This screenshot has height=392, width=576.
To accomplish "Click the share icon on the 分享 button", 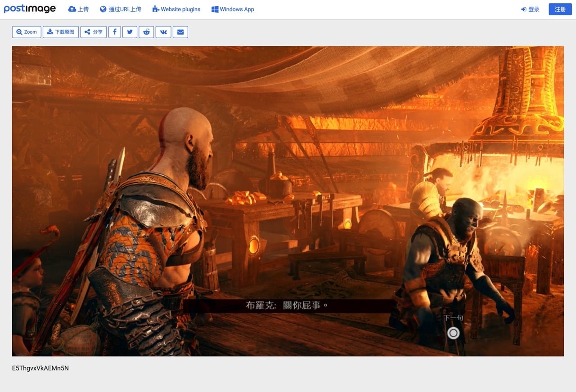I will (88, 32).
